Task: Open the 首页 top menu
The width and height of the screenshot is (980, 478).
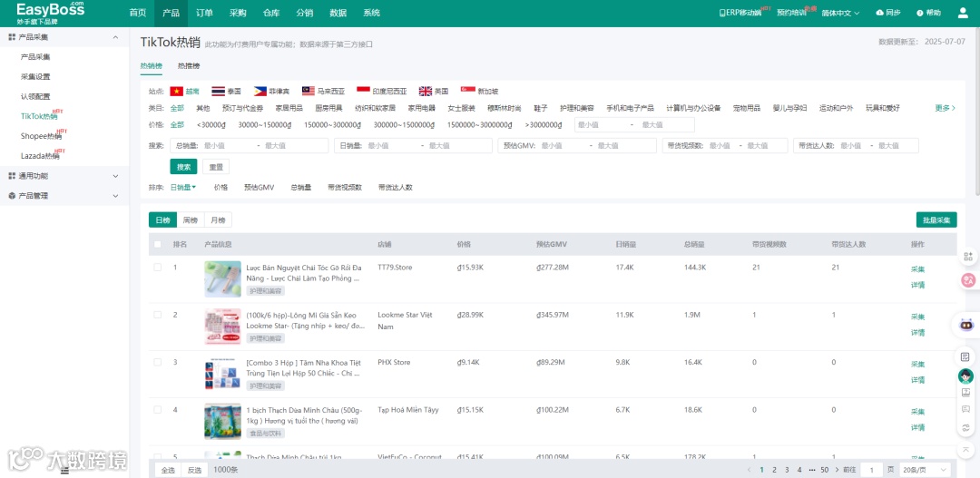Action: 138,13
